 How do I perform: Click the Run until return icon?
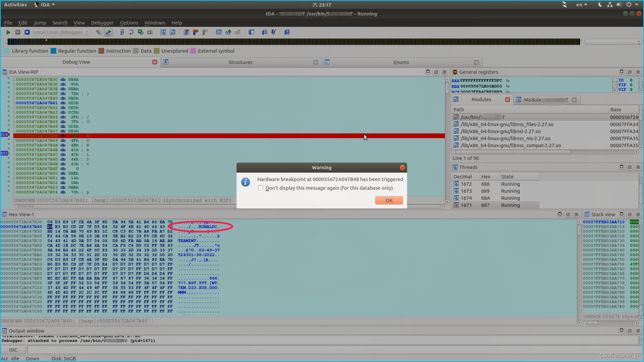[141, 32]
